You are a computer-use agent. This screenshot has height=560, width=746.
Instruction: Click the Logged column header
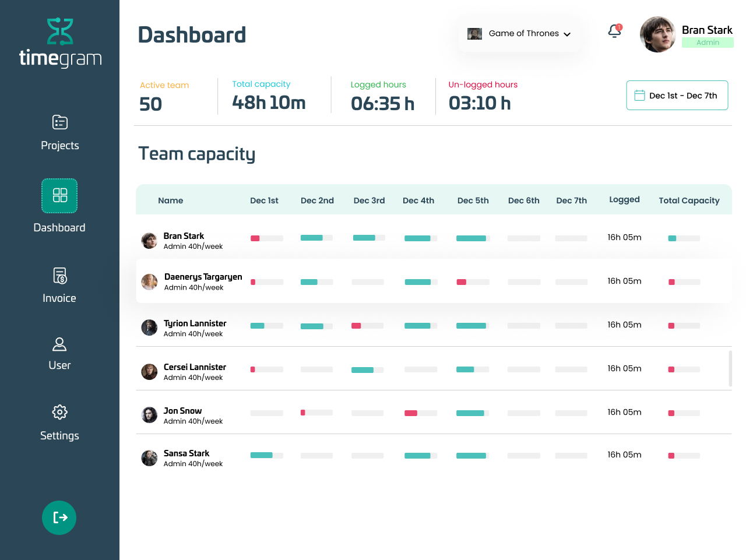[624, 199]
